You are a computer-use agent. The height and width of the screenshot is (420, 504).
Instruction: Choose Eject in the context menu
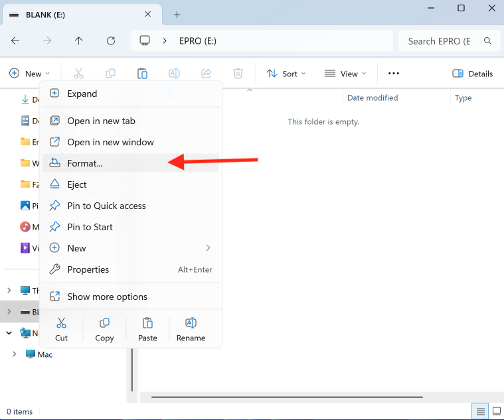pos(77,184)
